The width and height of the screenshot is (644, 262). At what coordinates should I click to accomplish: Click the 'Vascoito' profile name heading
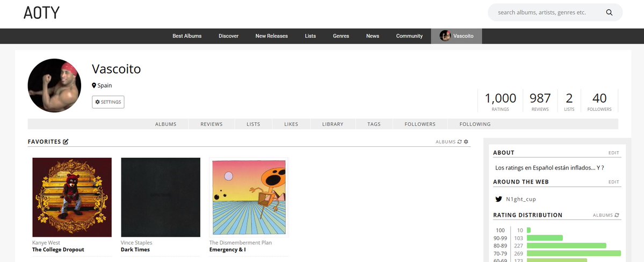(116, 69)
